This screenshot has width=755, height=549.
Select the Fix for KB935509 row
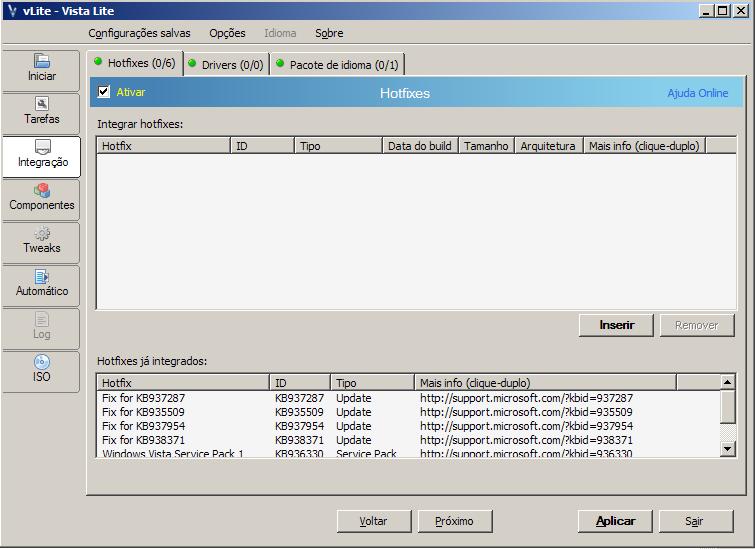pos(408,412)
